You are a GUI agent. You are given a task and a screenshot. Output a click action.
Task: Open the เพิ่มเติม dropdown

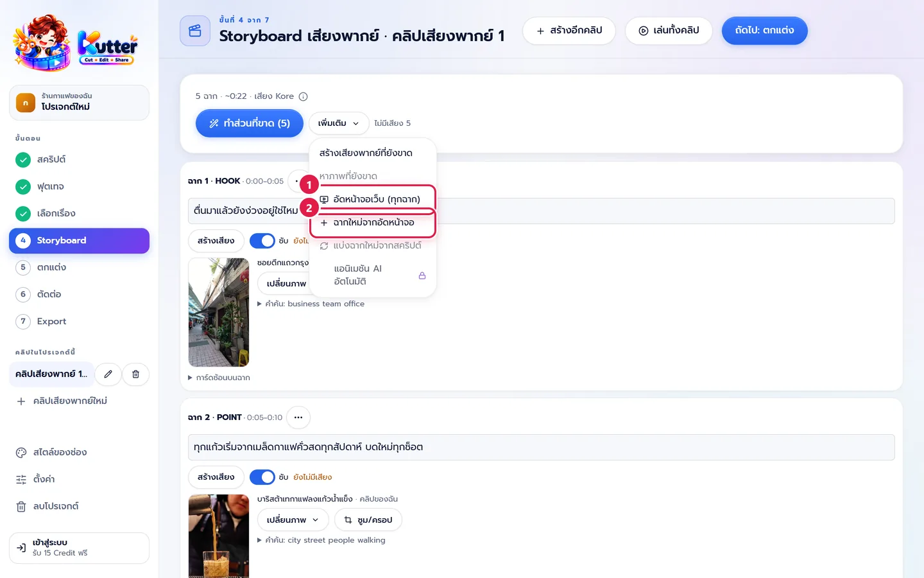coord(339,123)
